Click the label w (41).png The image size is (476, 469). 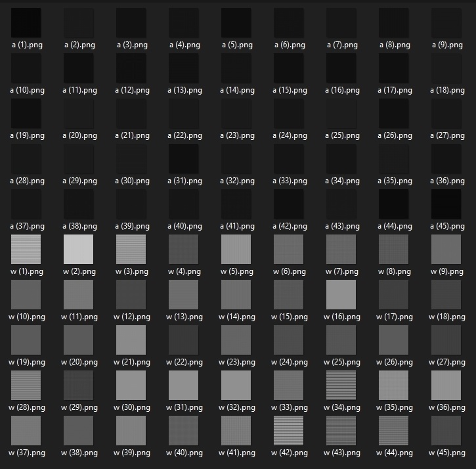point(237,453)
